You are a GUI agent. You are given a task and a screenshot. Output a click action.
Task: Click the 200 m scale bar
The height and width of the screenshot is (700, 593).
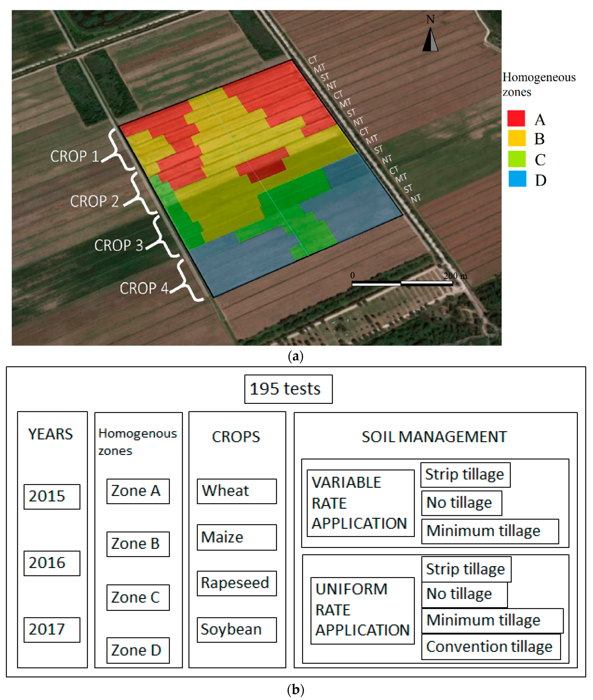coord(402,283)
